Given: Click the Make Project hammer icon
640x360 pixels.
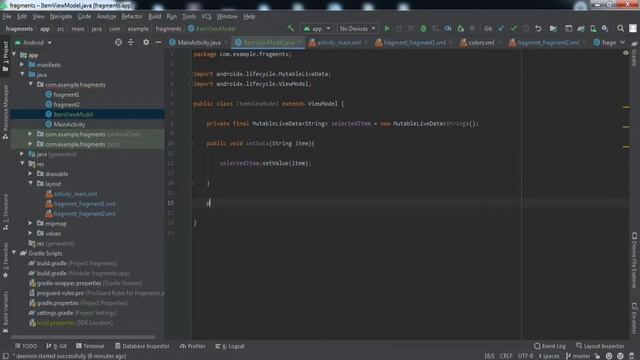Looking at the screenshot, I should coord(291,29).
